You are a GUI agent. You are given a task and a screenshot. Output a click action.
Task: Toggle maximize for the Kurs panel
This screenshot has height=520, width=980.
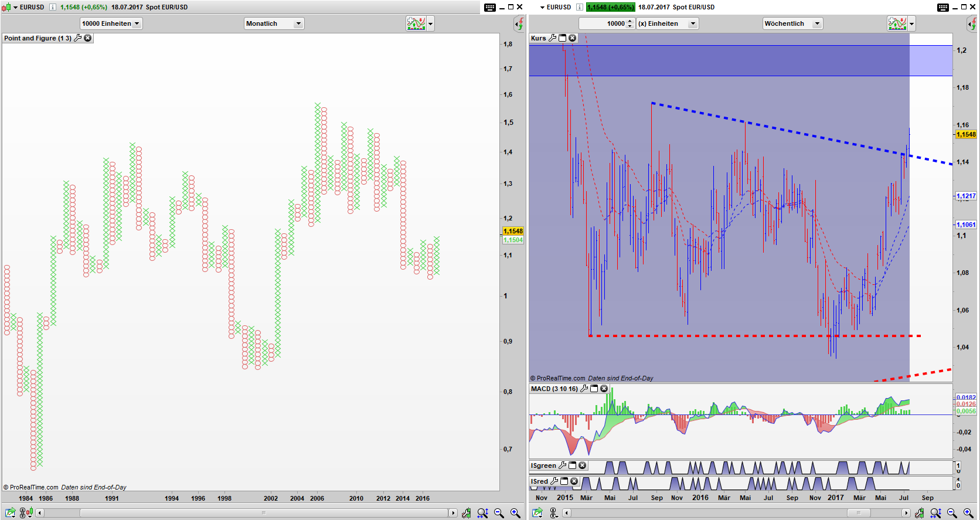pyautogui.click(x=563, y=38)
